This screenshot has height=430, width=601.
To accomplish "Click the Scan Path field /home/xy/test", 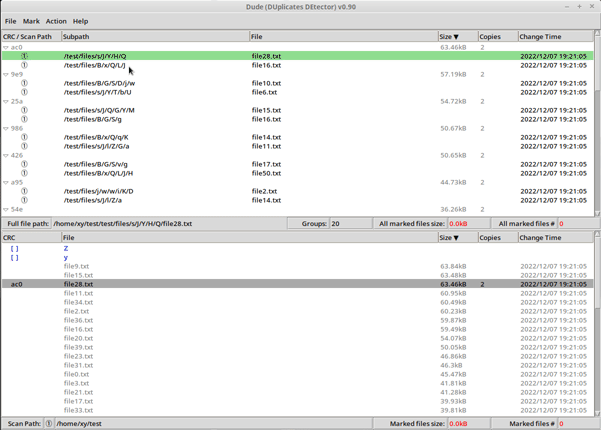I will click(213, 423).
